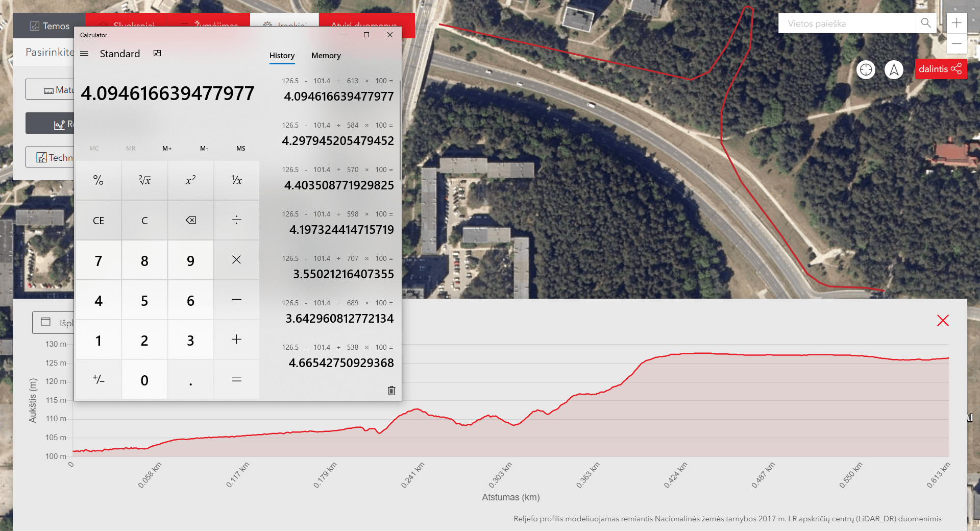This screenshot has height=531, width=980.
Task: Select the History tab in calculator
Action: 282,56
